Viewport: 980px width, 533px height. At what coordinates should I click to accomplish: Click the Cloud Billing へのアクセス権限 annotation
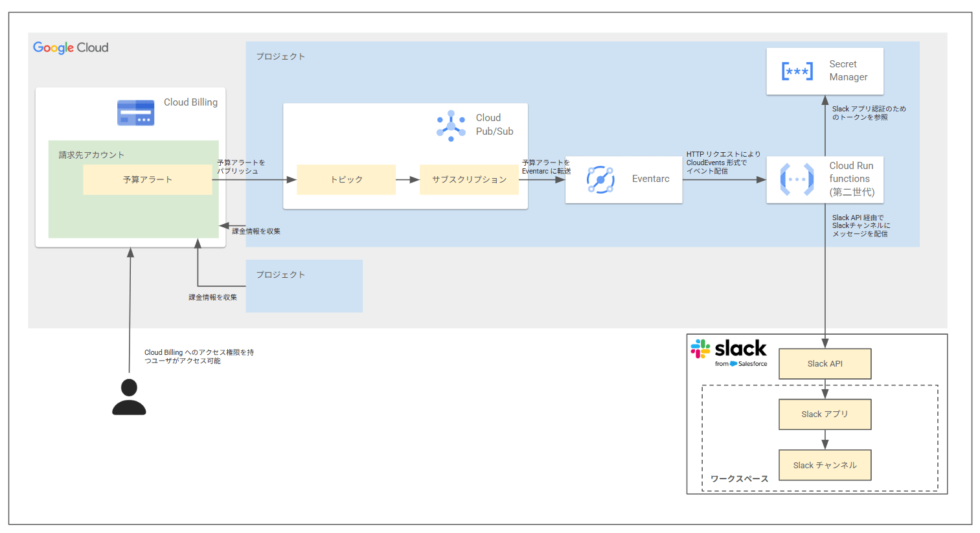[199, 357]
